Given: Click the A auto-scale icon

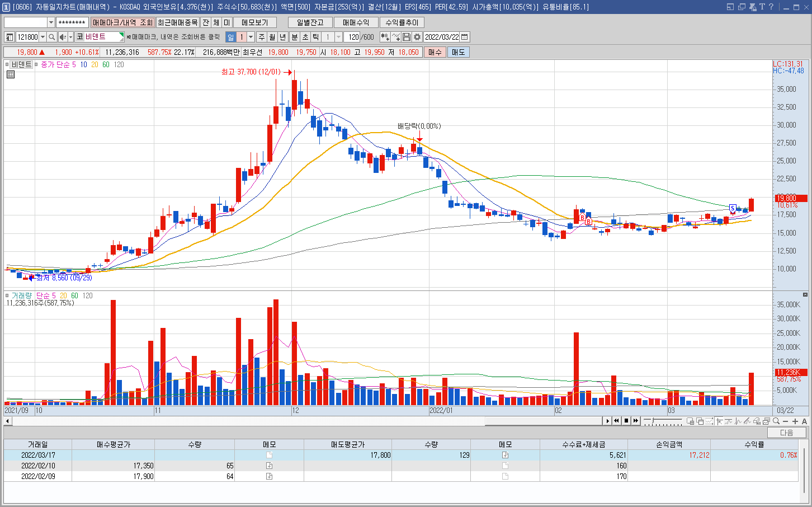Looking at the screenshot, I should click(805, 421).
